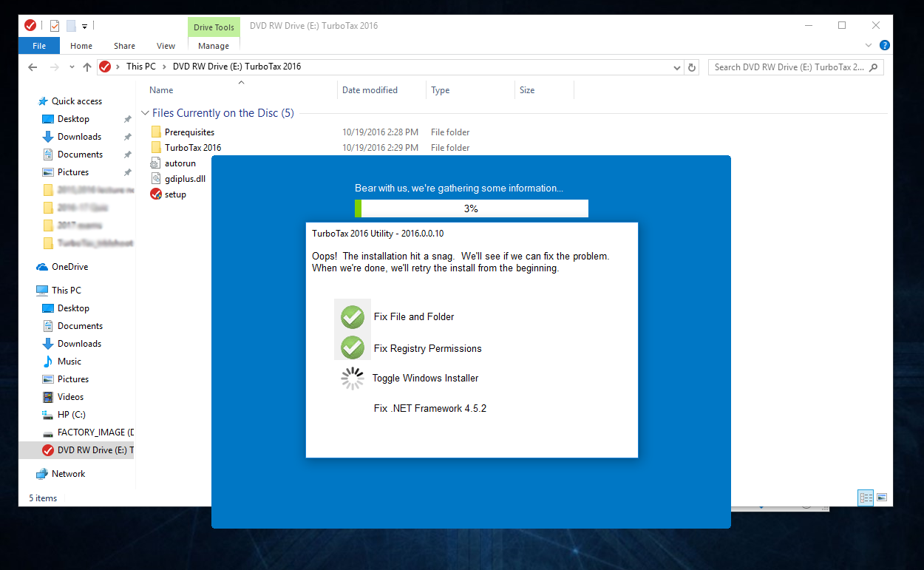The image size is (924, 570).
Task: Click This PC in the address bar
Action: click(x=140, y=67)
